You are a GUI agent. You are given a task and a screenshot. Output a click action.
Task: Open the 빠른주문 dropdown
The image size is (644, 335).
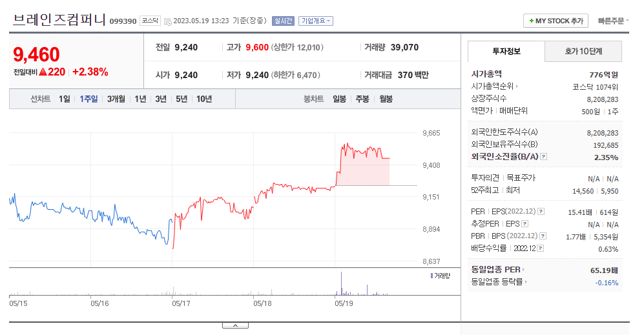point(613,21)
